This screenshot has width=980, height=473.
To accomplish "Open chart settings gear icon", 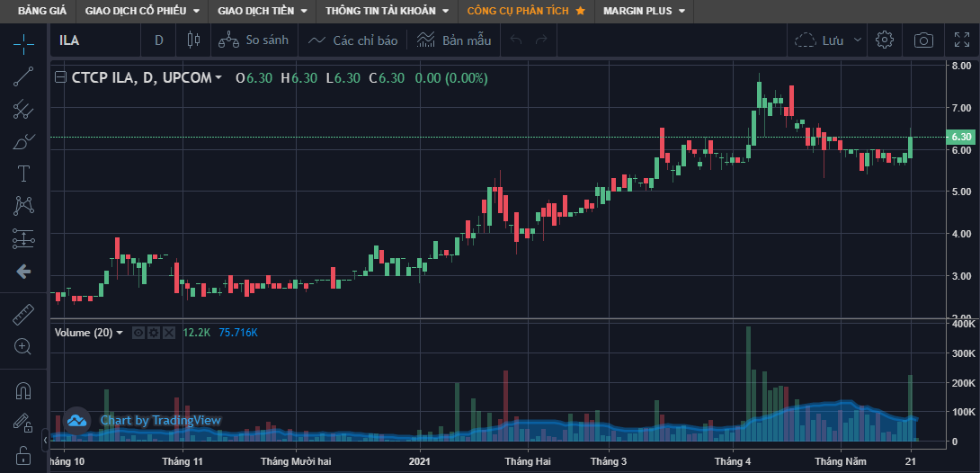I will tap(885, 40).
